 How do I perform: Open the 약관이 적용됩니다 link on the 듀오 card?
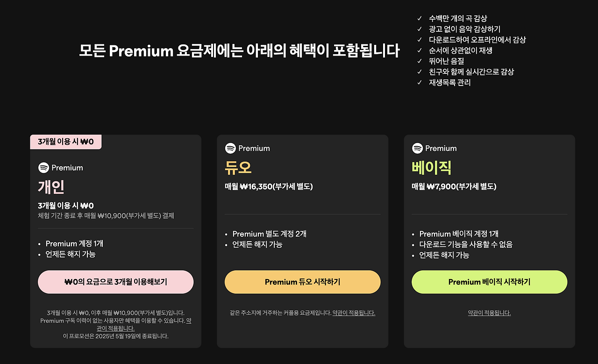click(353, 313)
